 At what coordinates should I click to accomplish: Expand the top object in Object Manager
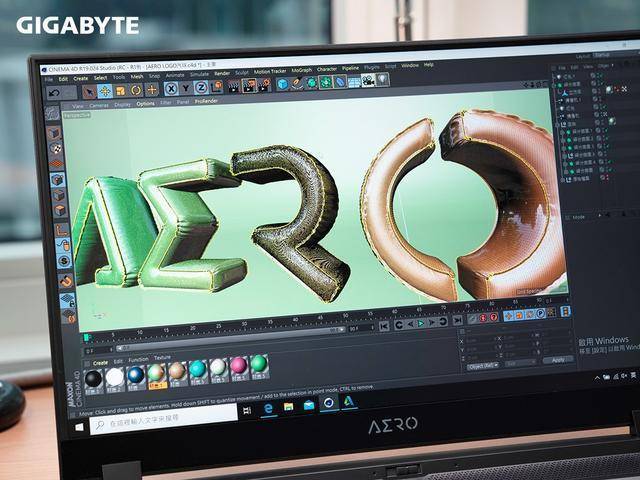pos(554,76)
